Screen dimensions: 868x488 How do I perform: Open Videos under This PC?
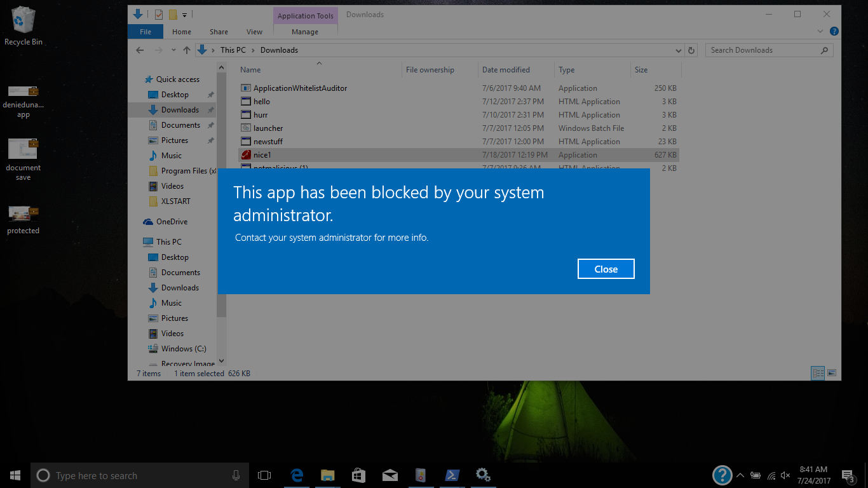click(x=166, y=334)
